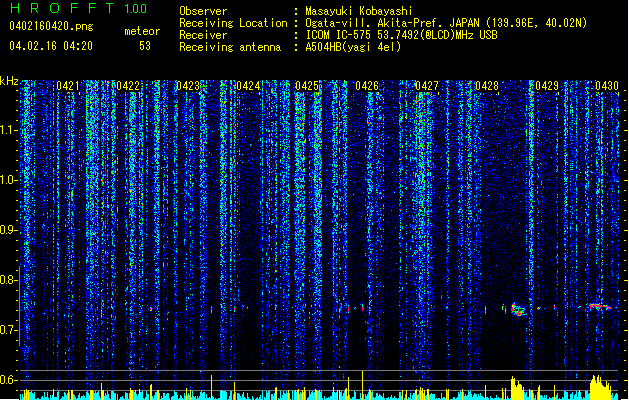This screenshot has width=629, height=400.
Task: Click the 1.0 kHz axis label
Action: point(8,180)
